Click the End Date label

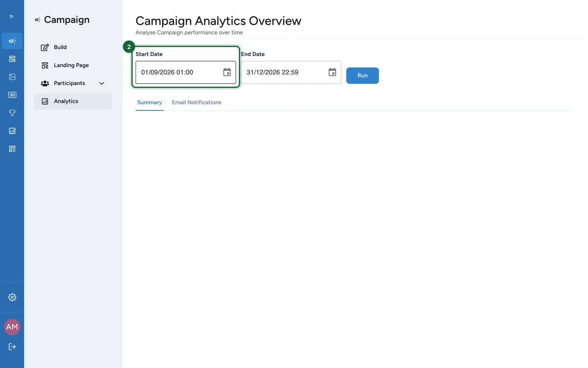(253, 54)
